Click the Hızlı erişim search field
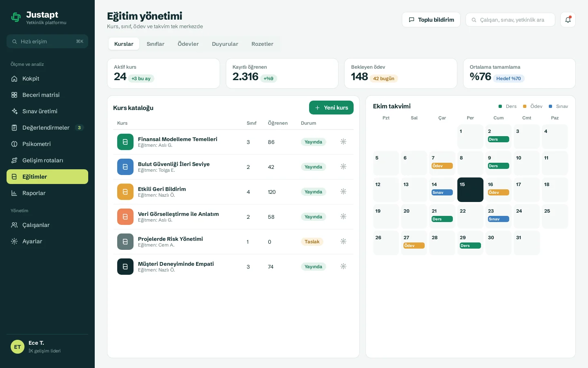The height and width of the screenshot is (368, 588). click(x=47, y=41)
